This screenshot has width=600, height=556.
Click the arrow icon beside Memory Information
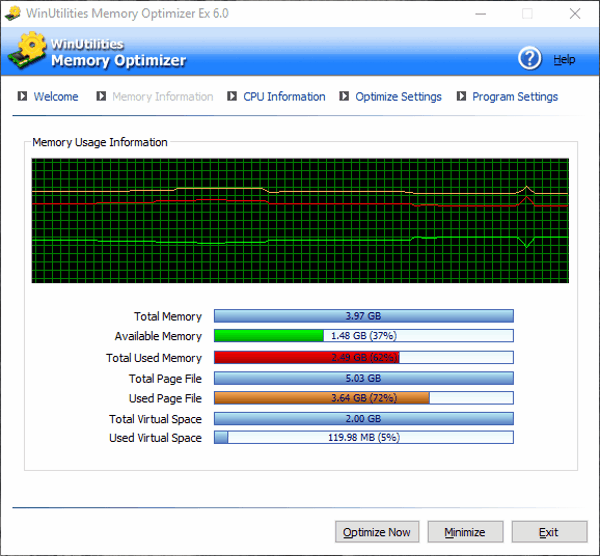[101, 96]
